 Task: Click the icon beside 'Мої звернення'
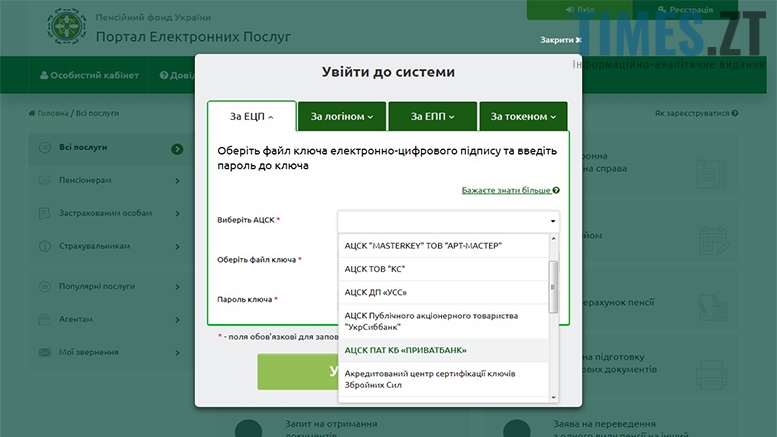[45, 352]
